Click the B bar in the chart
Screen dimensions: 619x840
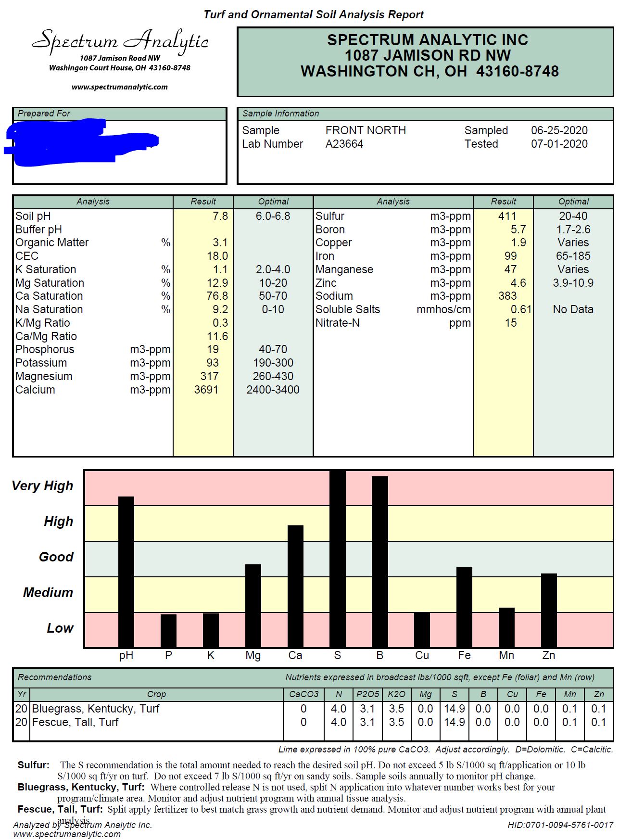click(380, 562)
